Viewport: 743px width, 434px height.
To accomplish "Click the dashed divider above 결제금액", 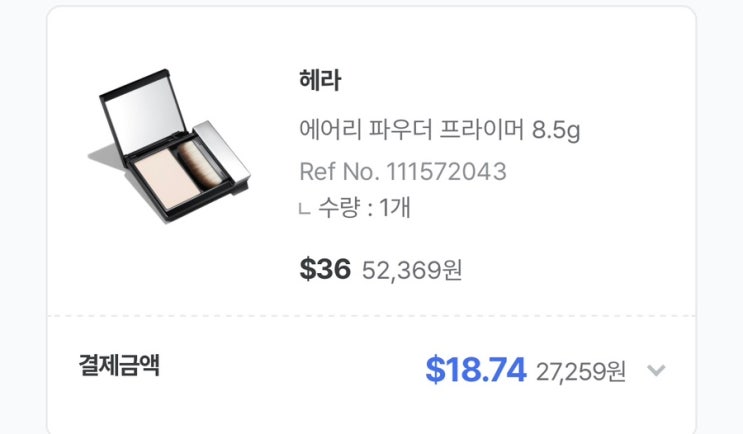I will 371,316.
